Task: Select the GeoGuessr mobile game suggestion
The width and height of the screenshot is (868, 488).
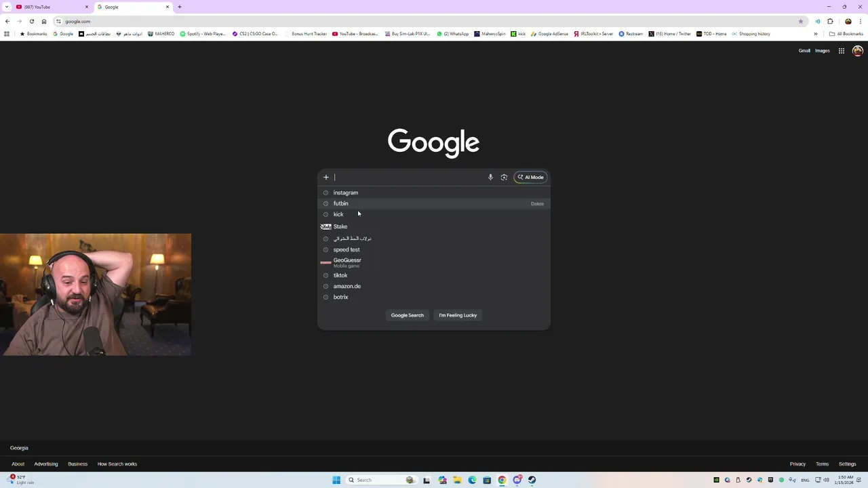Action: (x=434, y=262)
